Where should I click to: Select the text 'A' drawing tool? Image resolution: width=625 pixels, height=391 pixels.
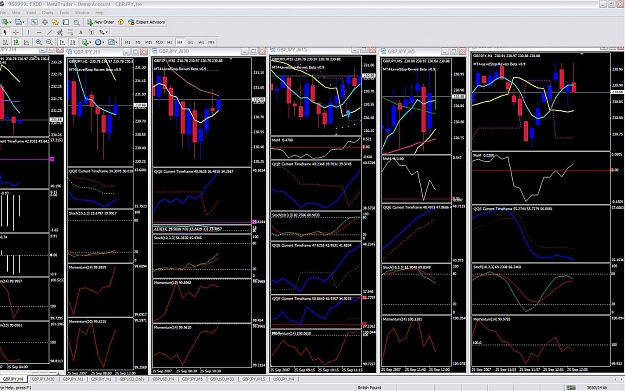tap(81, 32)
